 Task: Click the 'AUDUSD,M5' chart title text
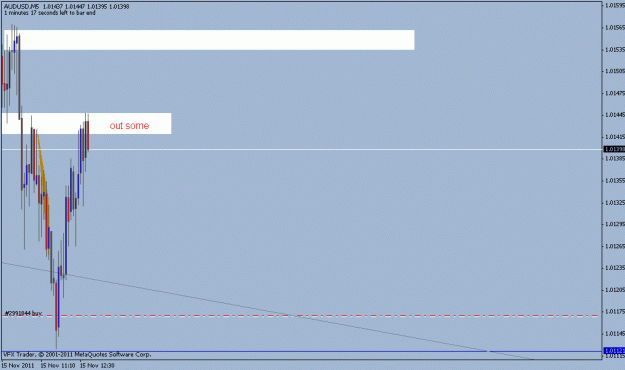tap(22, 7)
